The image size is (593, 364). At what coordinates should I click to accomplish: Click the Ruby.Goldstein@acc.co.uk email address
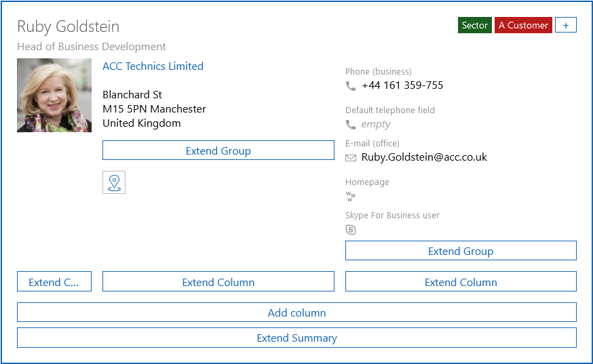click(x=424, y=157)
